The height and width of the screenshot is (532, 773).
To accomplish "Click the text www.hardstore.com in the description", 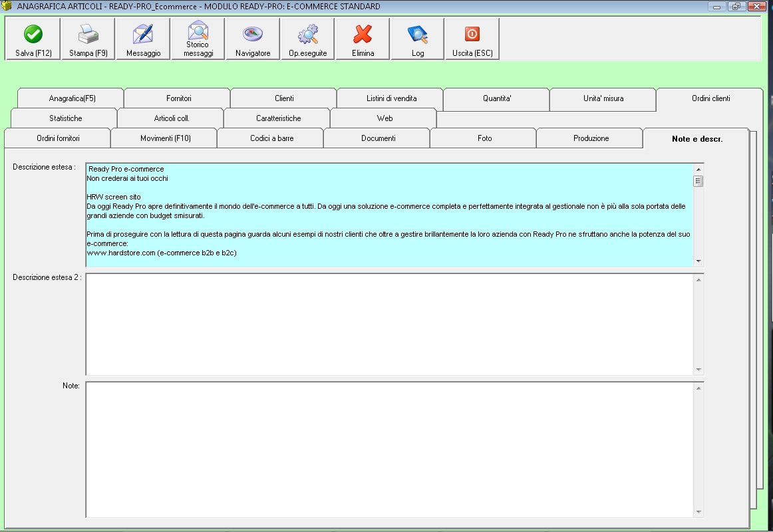I will tap(121, 253).
